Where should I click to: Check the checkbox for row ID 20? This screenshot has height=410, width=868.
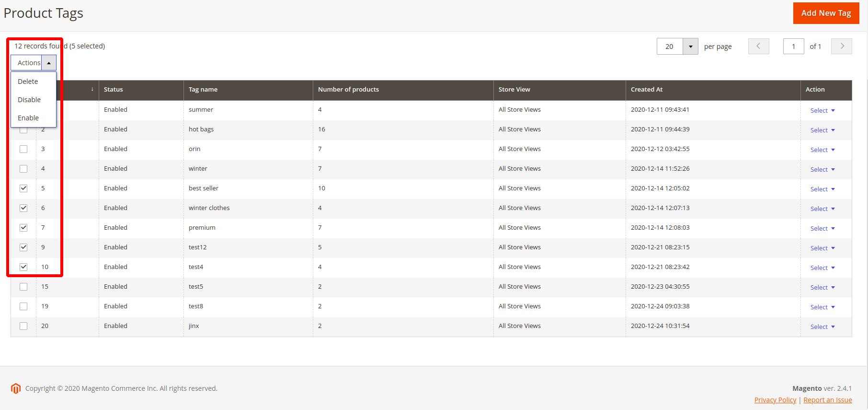pyautogui.click(x=23, y=326)
